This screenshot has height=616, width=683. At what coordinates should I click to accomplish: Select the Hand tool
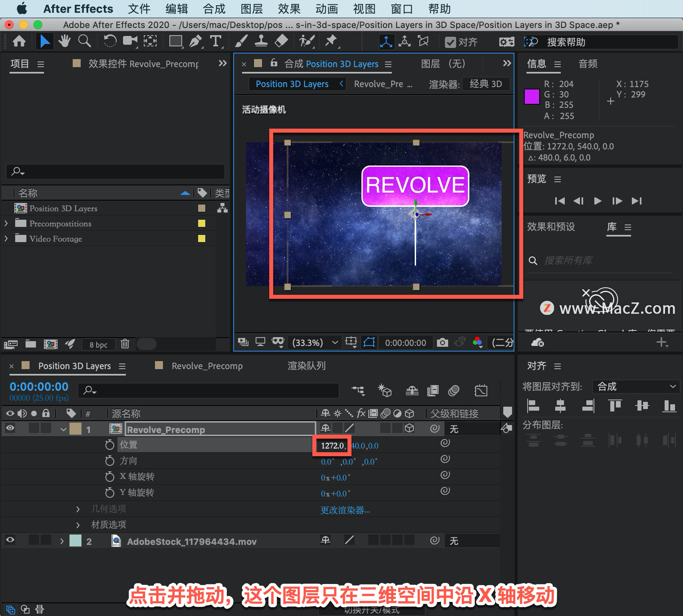[x=64, y=41]
